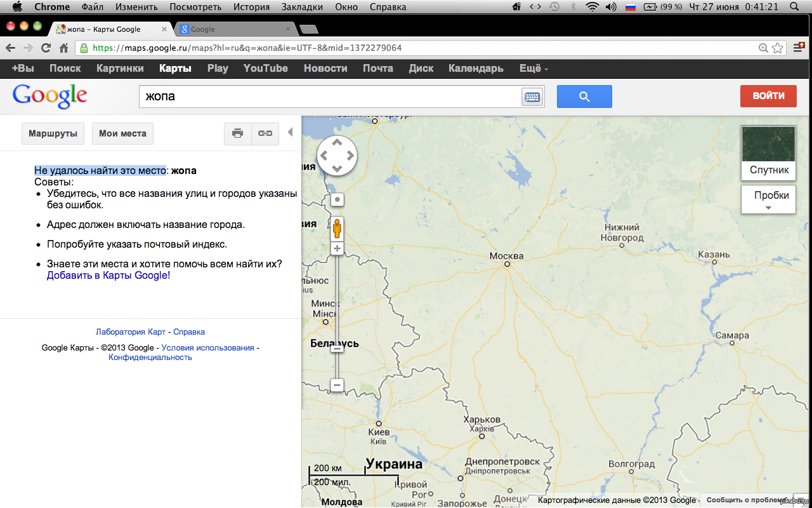Pan map left with compass arrow
The image size is (812, 508).
coord(324,156)
